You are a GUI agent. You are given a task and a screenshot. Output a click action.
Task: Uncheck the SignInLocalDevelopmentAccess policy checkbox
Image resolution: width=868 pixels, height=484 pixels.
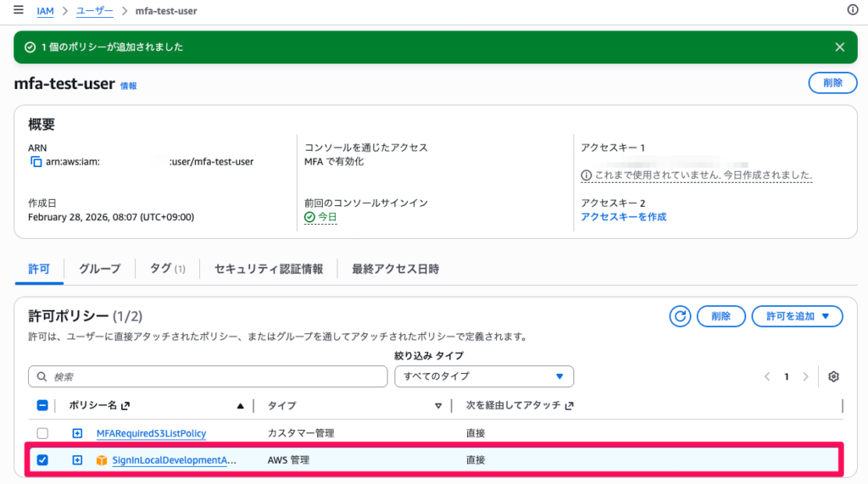click(x=42, y=460)
